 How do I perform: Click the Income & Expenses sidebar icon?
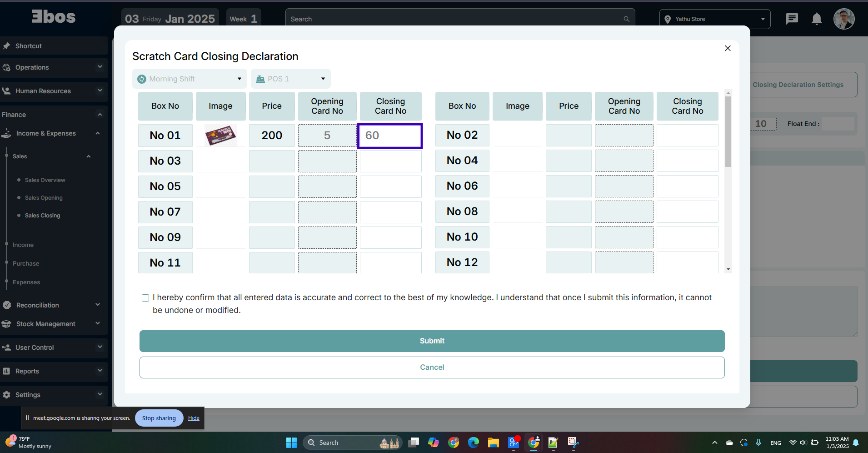click(x=6, y=133)
